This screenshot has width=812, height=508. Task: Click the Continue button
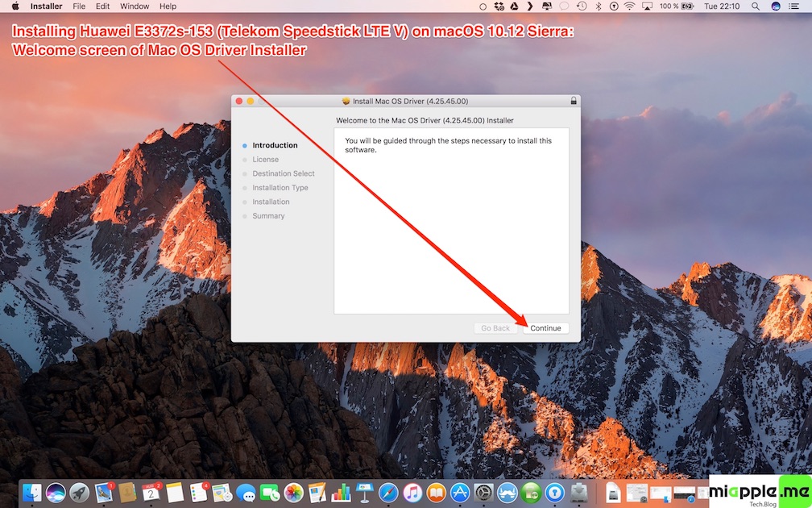pyautogui.click(x=545, y=328)
